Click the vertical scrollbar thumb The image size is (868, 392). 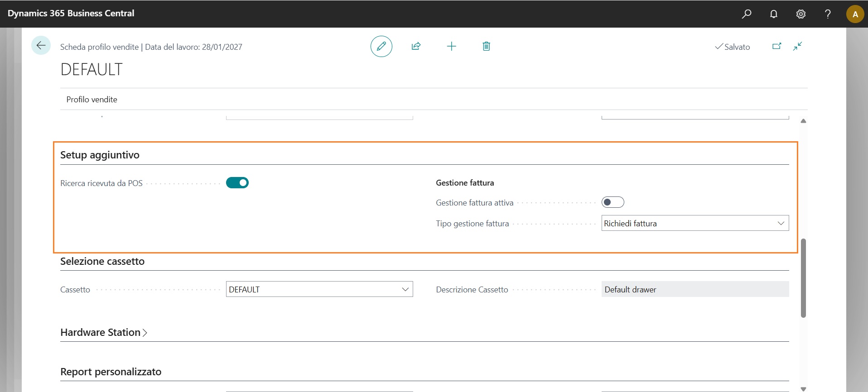[803, 278]
